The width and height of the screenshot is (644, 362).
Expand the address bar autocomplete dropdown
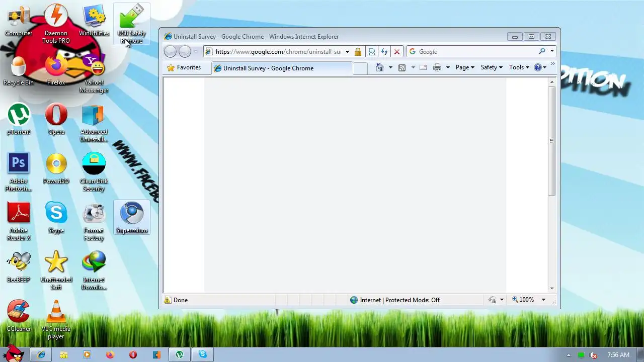pyautogui.click(x=347, y=52)
